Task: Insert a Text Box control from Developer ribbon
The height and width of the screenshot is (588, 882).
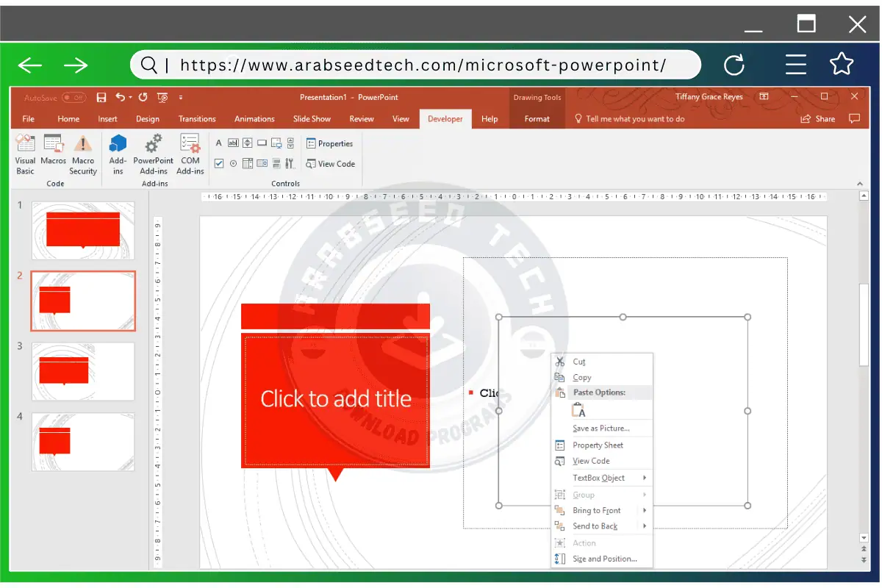Action: pos(234,143)
